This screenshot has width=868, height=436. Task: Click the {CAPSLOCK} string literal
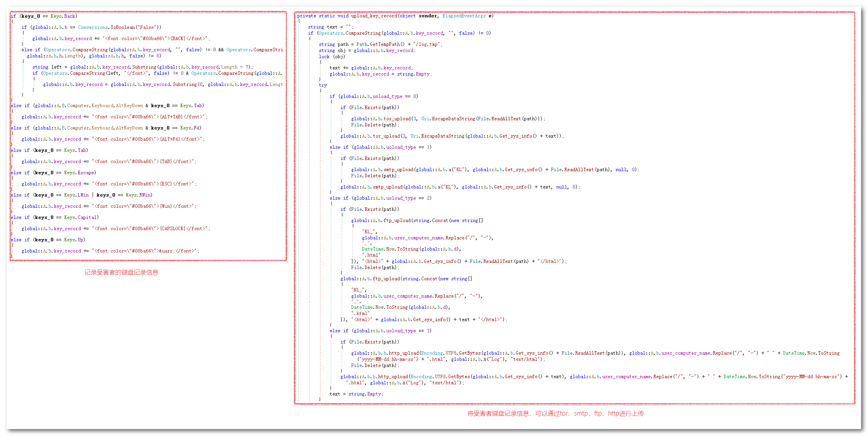(x=173, y=229)
